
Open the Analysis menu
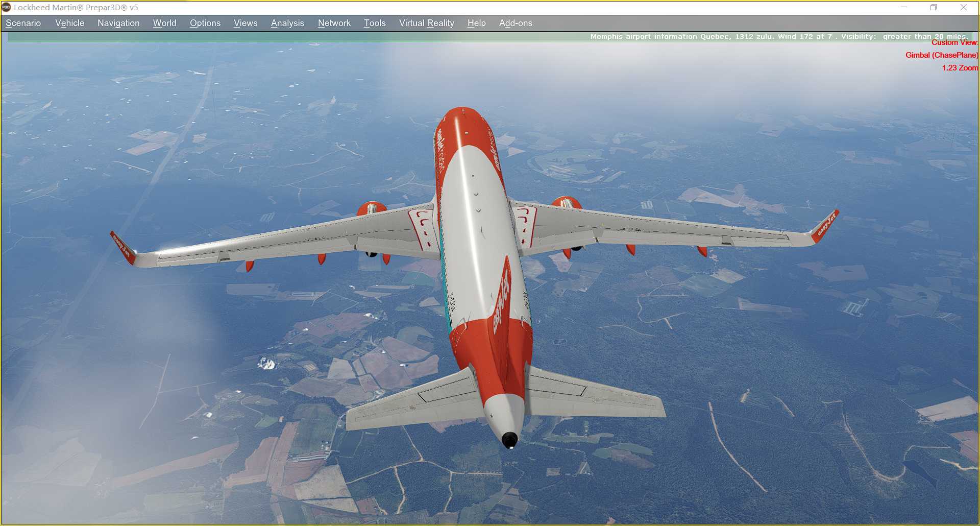[x=287, y=23]
